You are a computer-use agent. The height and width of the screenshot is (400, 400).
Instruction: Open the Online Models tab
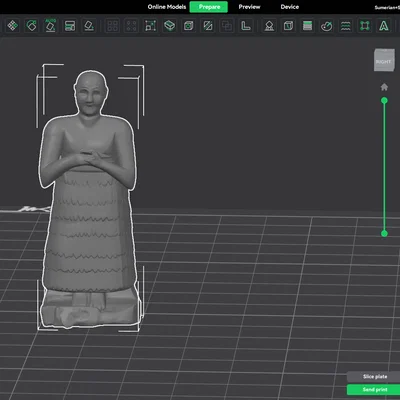(167, 7)
